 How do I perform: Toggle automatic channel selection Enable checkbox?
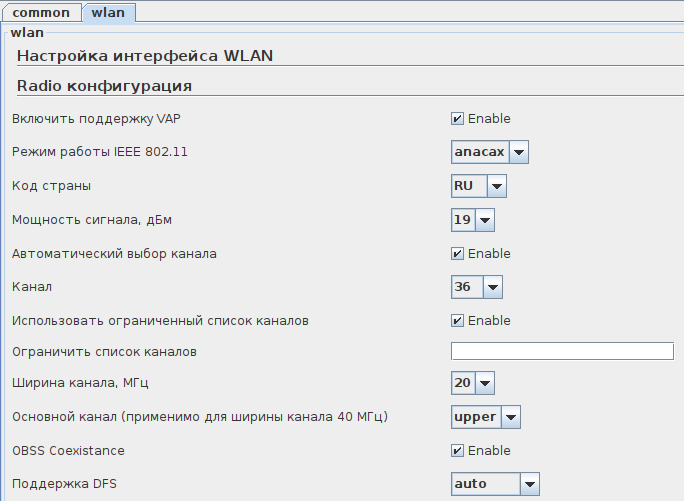click(457, 254)
